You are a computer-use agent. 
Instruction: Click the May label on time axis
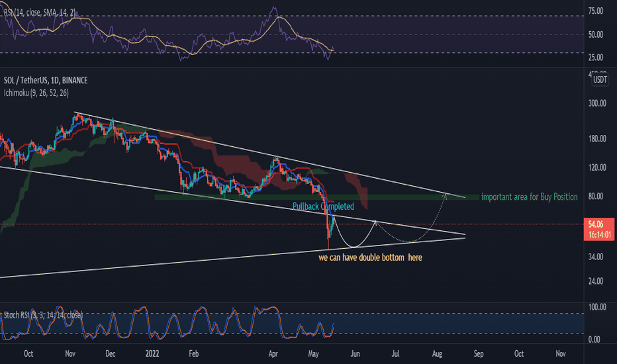tap(313, 353)
